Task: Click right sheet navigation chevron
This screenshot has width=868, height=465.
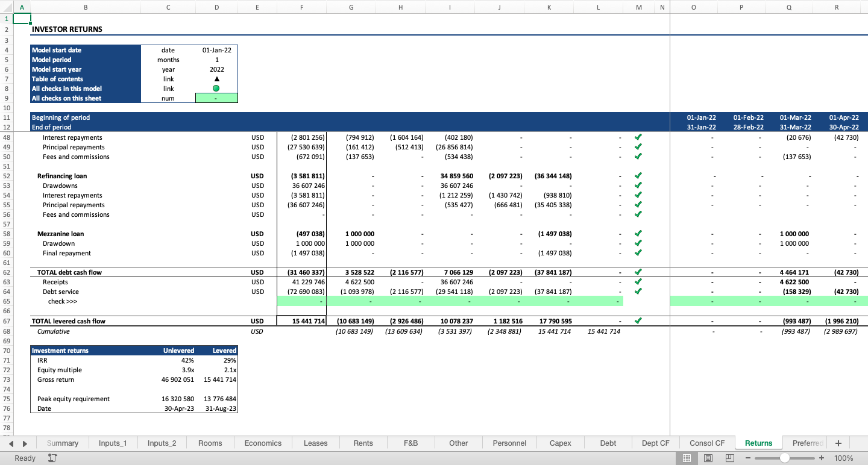Action: (25, 443)
